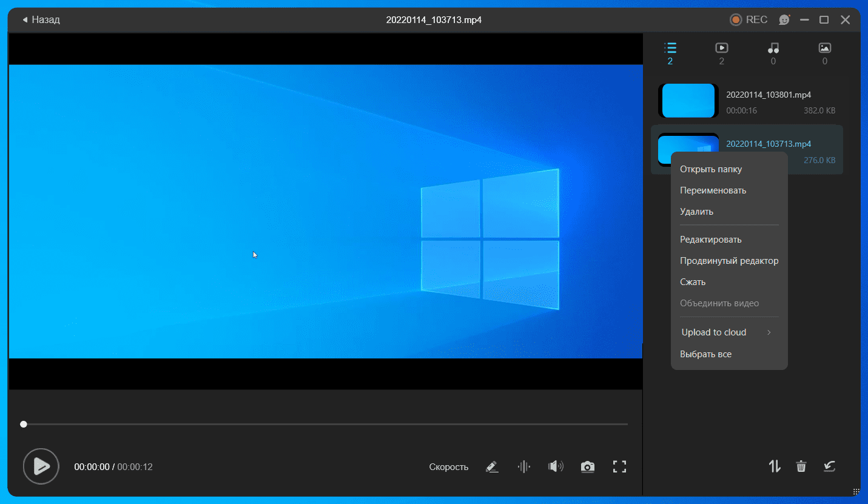This screenshot has width=868, height=504.
Task: Start recording with the REC button
Action: tap(749, 20)
